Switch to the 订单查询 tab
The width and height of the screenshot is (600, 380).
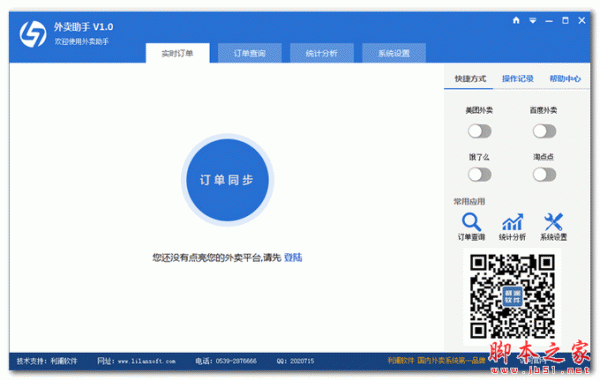(249, 53)
